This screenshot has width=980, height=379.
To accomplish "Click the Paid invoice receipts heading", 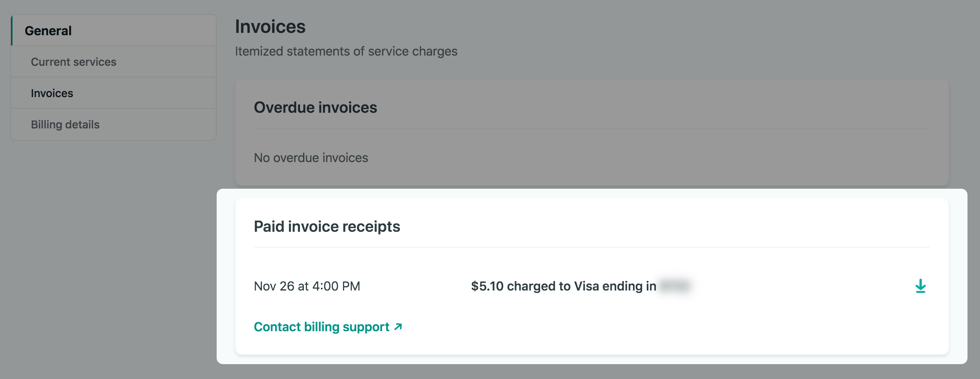I will pyautogui.click(x=327, y=227).
